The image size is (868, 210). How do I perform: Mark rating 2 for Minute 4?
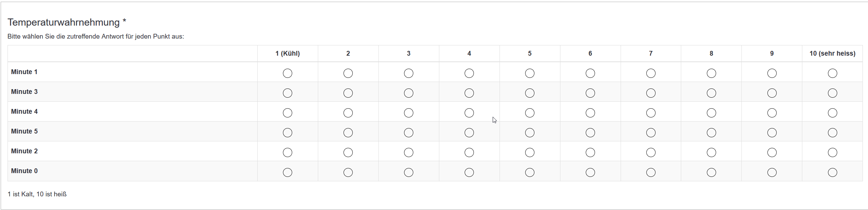click(348, 113)
